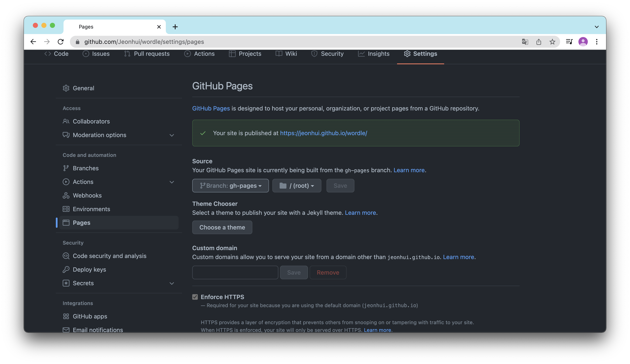Click the Remove custom domain button
The image size is (630, 364).
click(x=328, y=272)
